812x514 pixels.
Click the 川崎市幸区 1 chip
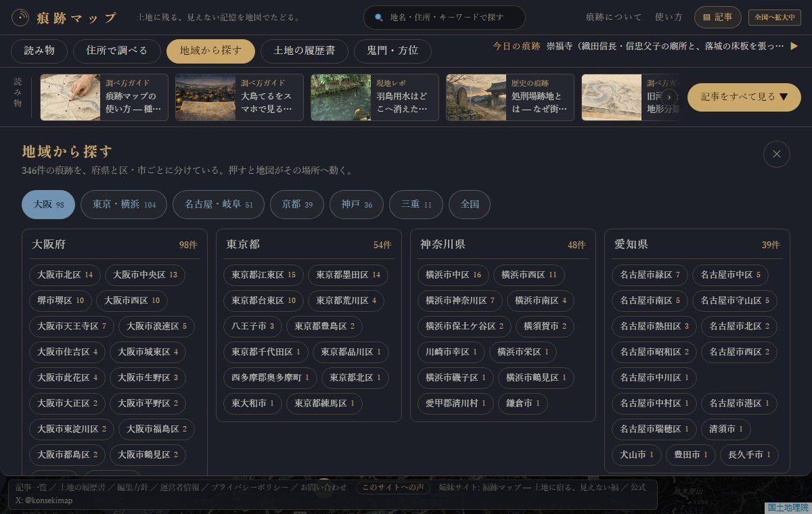[x=451, y=352]
